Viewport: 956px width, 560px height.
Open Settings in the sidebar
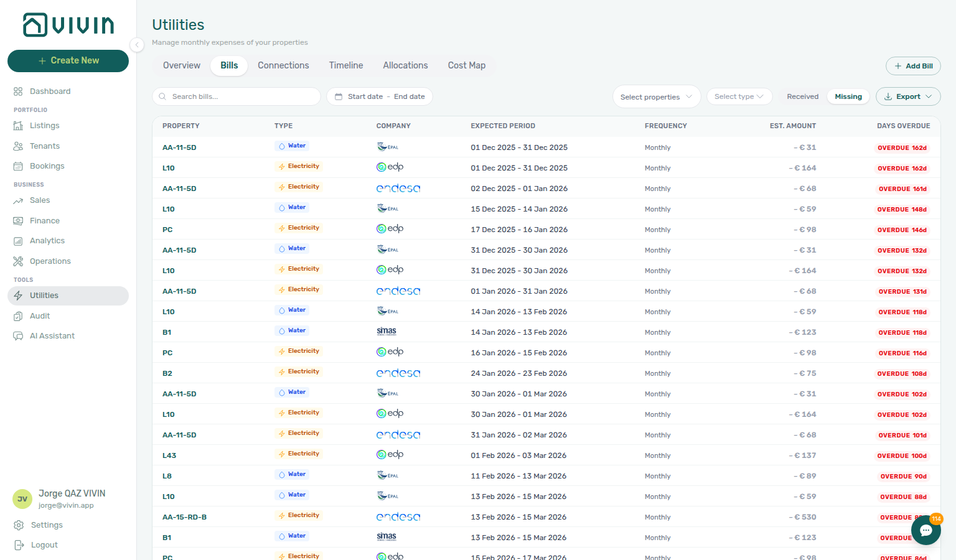click(47, 525)
